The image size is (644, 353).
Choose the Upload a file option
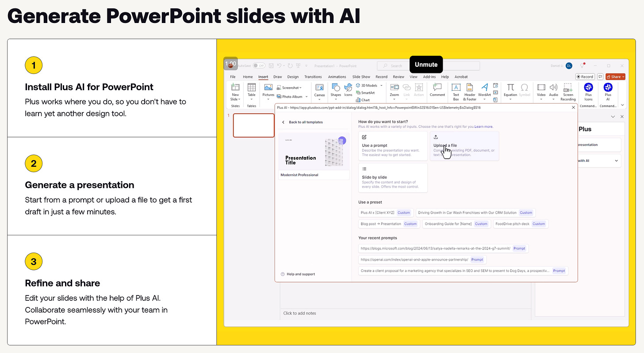464,146
